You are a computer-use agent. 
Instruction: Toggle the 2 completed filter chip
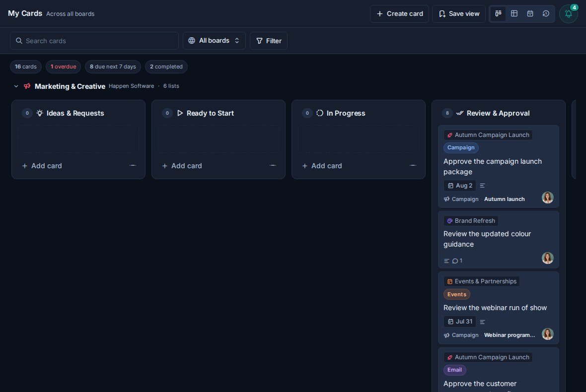166,66
